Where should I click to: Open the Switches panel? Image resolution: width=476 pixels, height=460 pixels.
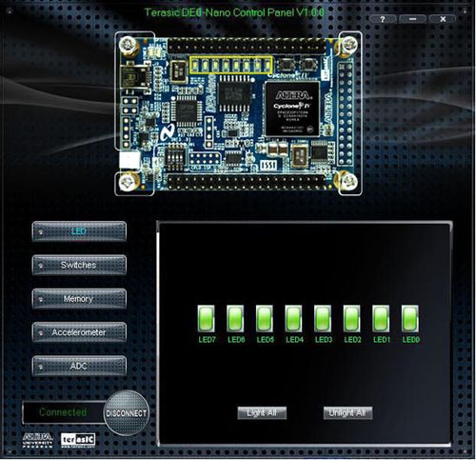79,265
